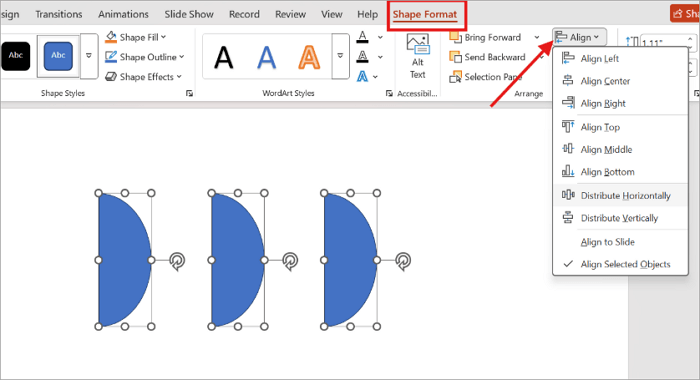Click the Selection Pane icon

pyautogui.click(x=455, y=77)
